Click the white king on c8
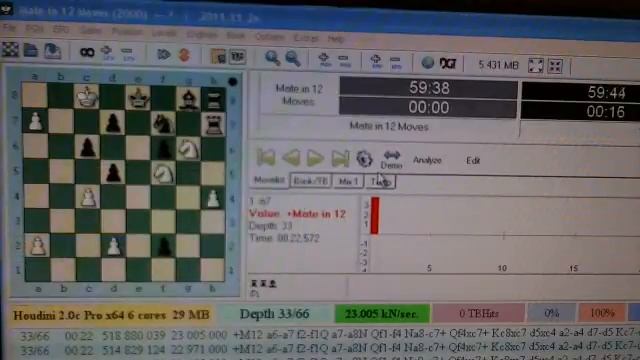Viewport: 640px width, 360px height. (86, 97)
